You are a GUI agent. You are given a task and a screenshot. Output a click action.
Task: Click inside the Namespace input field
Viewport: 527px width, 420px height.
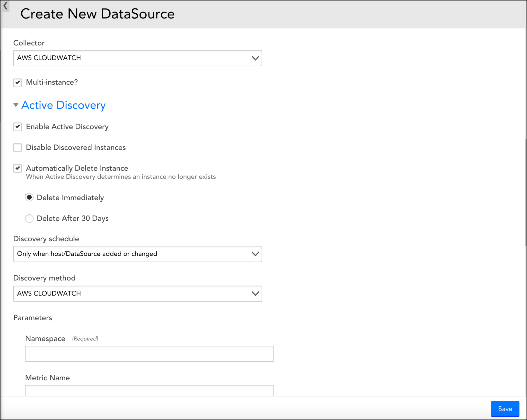pos(149,354)
